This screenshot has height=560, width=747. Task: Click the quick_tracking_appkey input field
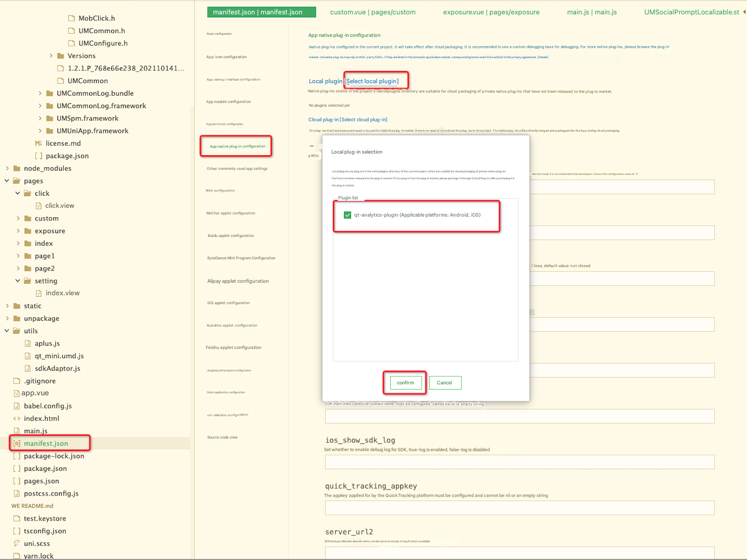tap(520, 508)
